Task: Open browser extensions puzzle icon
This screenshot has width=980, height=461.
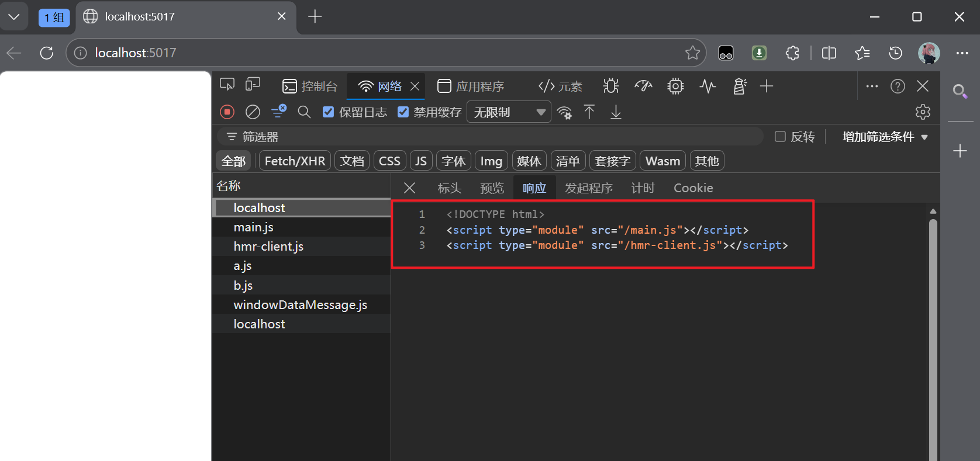Action: click(x=792, y=53)
